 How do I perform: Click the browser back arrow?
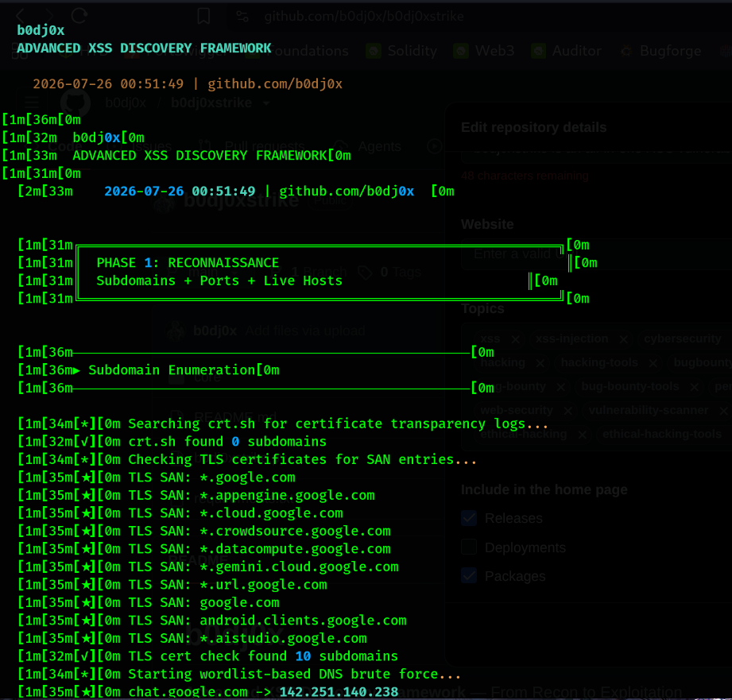(x=21, y=16)
